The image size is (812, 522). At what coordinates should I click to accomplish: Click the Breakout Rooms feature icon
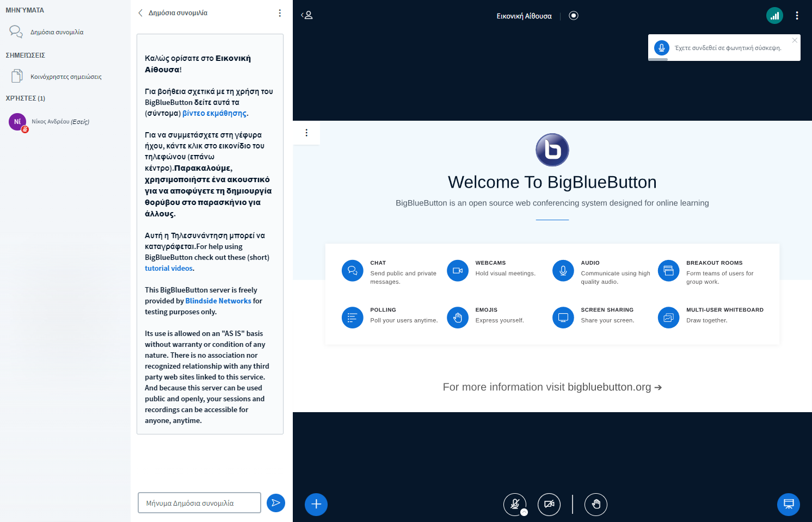[x=669, y=271]
